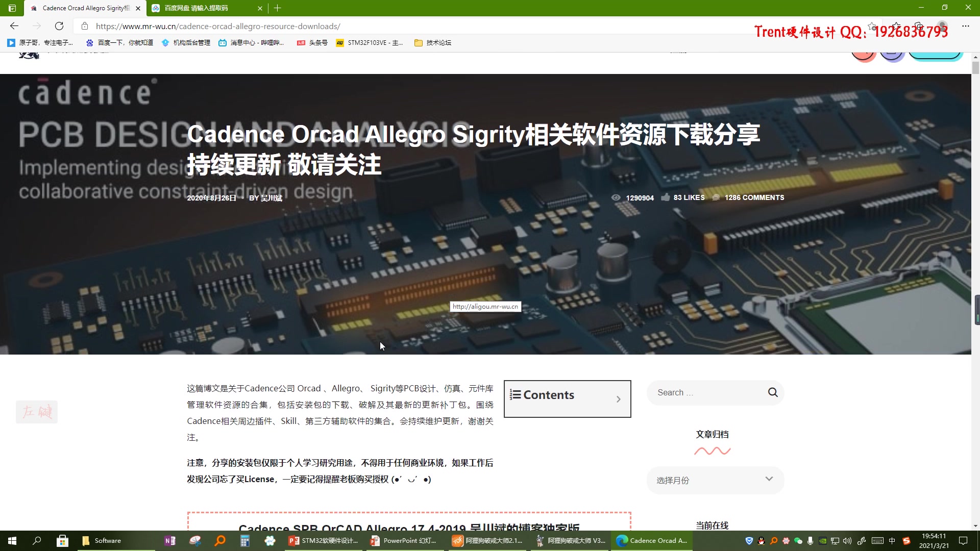The height and width of the screenshot is (551, 980).
Task: Open the volume control in system tray
Action: click(847, 541)
